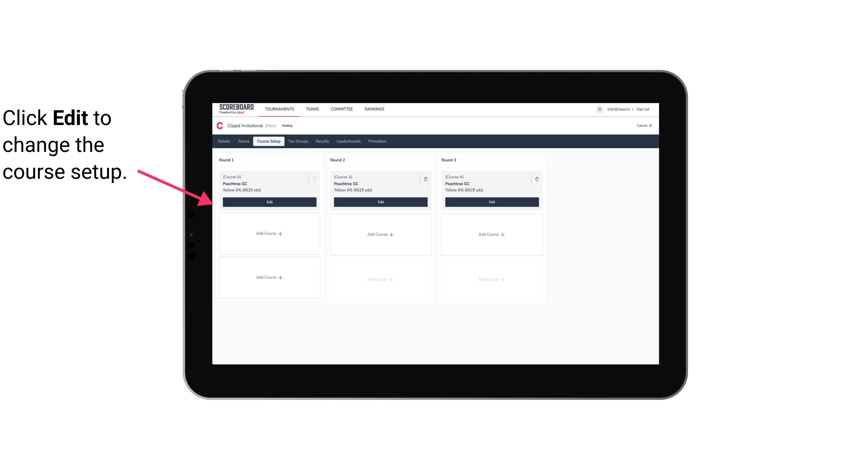Click the Tee Groups tab
The image size is (868, 467).
coord(297,141)
